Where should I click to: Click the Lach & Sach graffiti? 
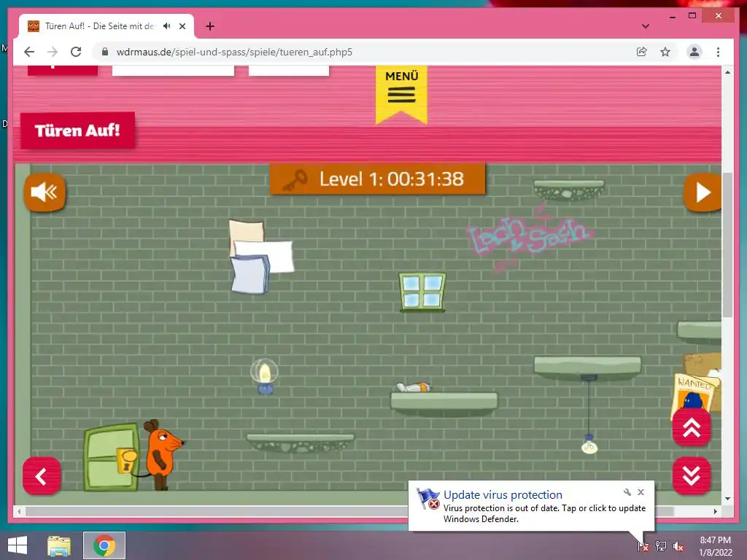[x=529, y=237]
